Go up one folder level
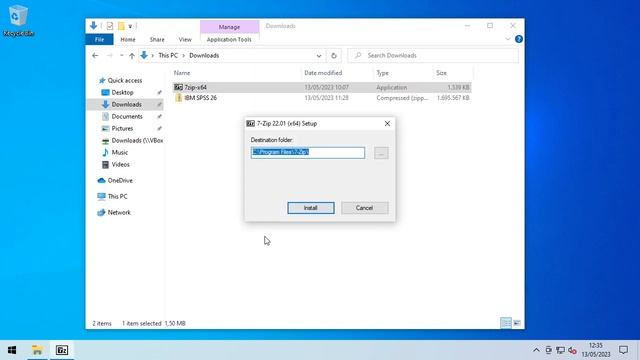The image size is (640, 360). (131, 56)
